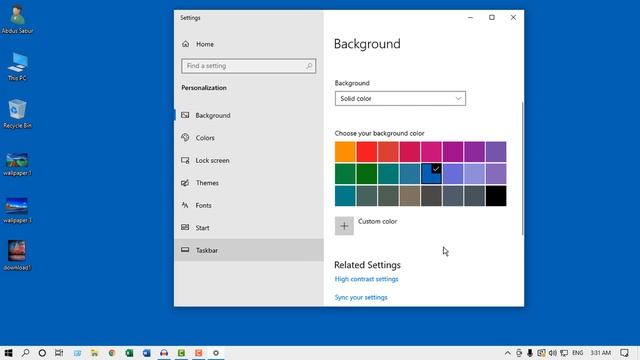Open Excel from the taskbar
Viewport: 640px width, 360px height.
(129, 353)
